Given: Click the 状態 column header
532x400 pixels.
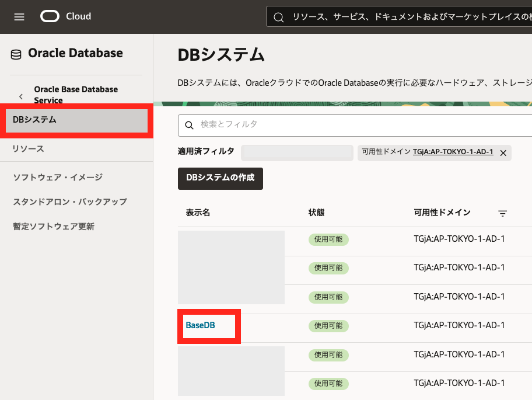Looking at the screenshot, I should coord(316,213).
